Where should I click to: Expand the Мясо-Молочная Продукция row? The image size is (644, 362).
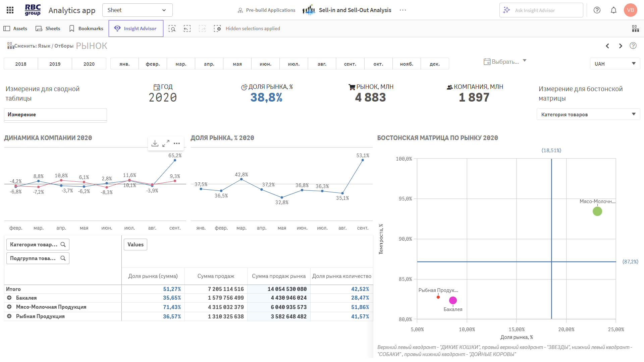point(9,307)
